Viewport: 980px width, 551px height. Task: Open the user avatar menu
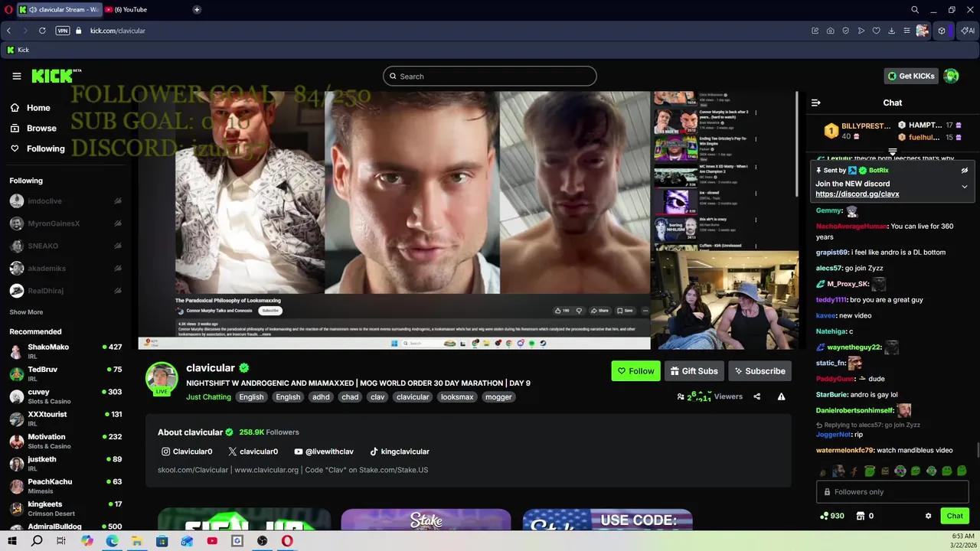pyautogui.click(x=951, y=76)
